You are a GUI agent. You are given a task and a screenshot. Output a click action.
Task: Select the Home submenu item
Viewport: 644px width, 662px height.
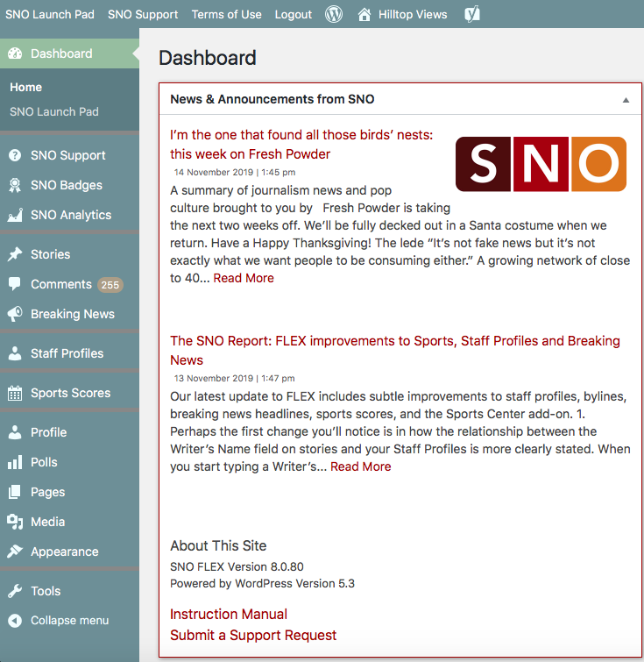[25, 87]
